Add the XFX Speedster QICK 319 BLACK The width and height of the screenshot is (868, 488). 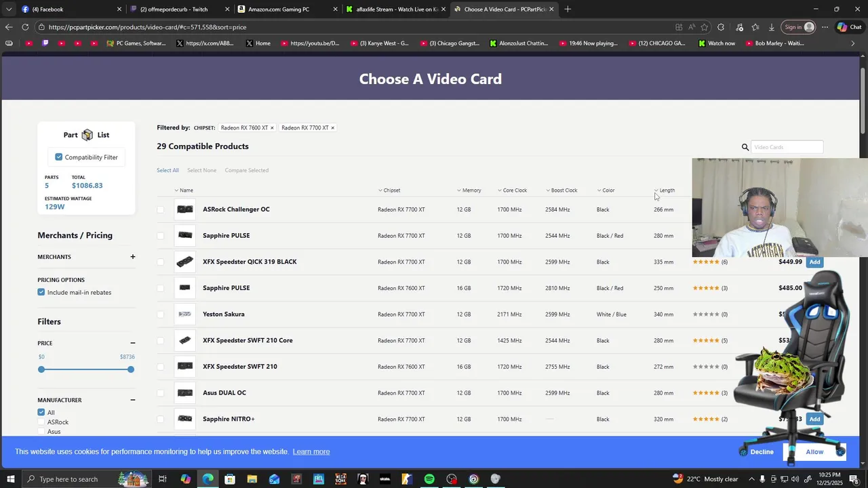click(x=814, y=262)
